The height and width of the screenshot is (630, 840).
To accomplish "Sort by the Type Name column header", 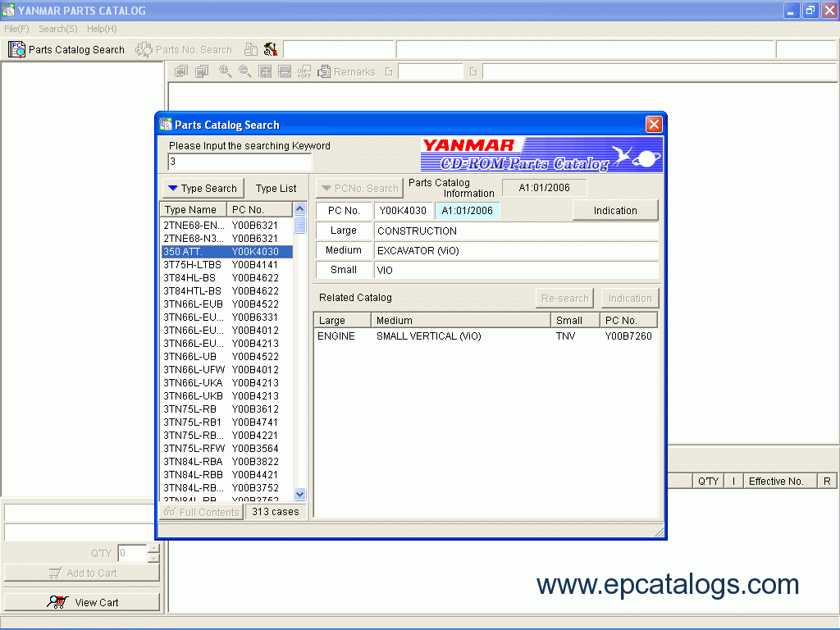I will tap(194, 209).
